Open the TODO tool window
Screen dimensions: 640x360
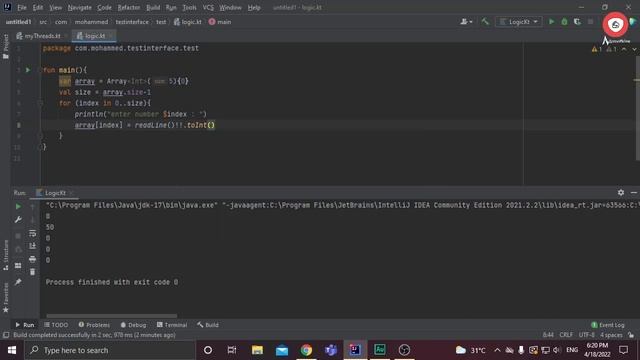pyautogui.click(x=56, y=325)
